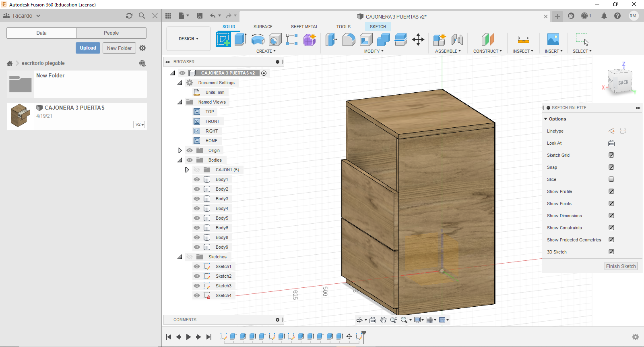Image resolution: width=644 pixels, height=347 pixels.
Task: Open the SHEET METAL tab
Action: click(x=304, y=27)
